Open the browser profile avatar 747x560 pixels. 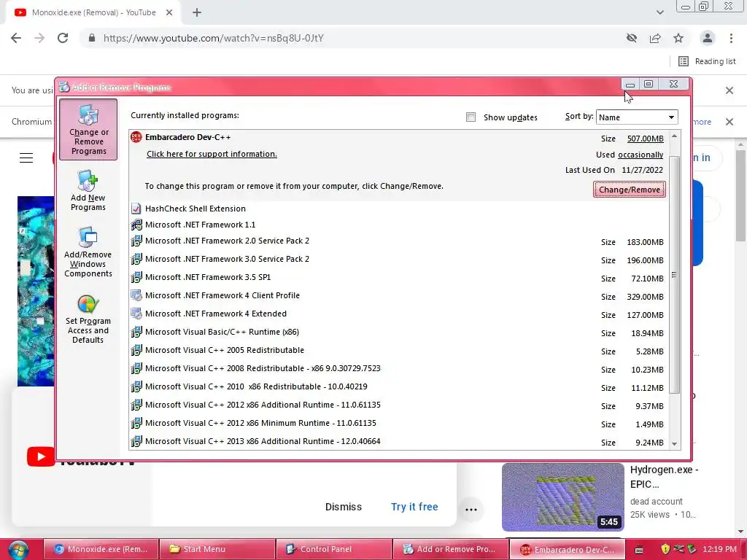point(708,38)
